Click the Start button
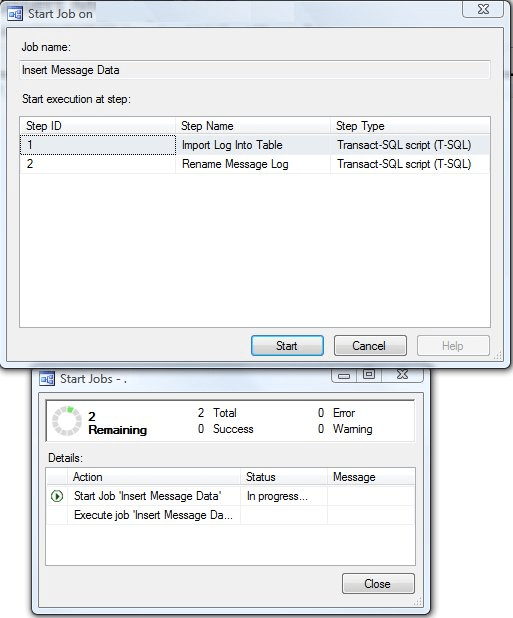Screen dimensions: 513x618 [287, 346]
